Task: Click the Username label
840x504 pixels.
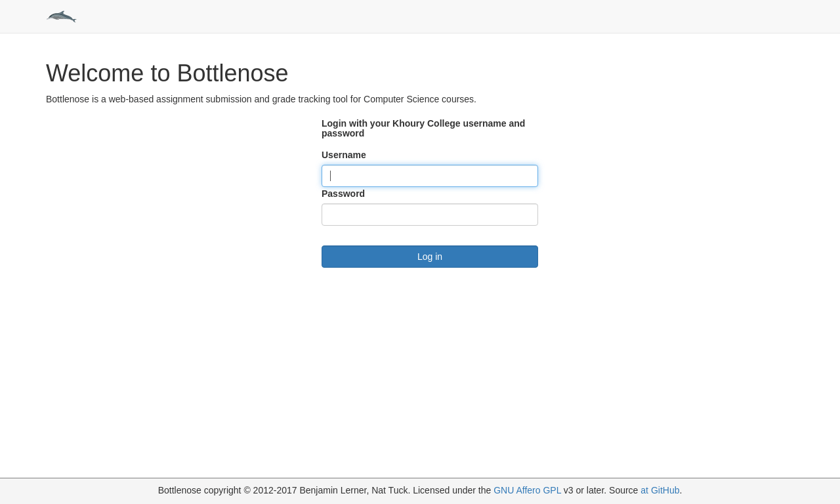Action: [344, 155]
